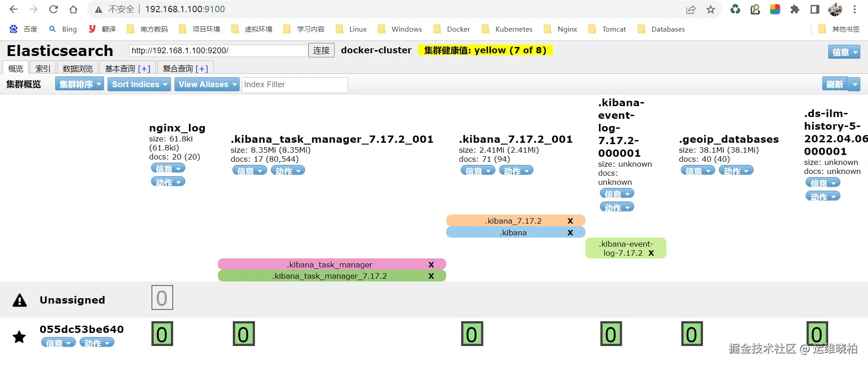
Task: Remove the .kibana alias with X
Action: [x=570, y=233]
